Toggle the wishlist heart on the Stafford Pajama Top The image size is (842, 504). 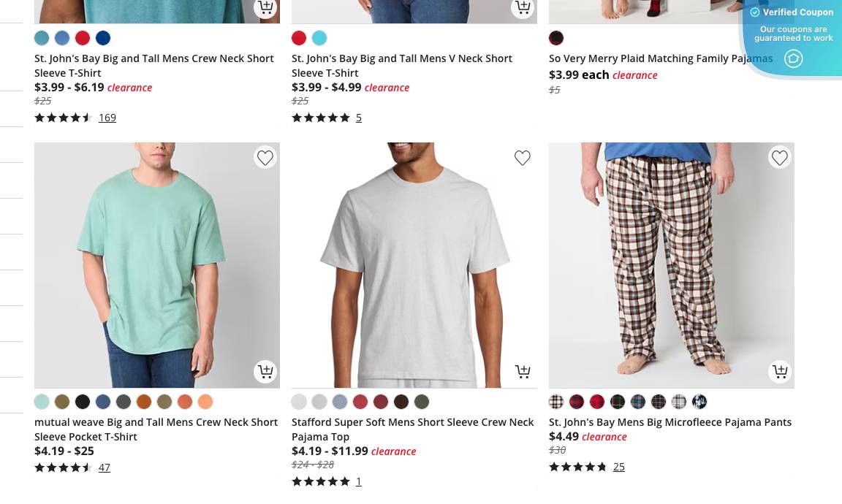pos(523,158)
